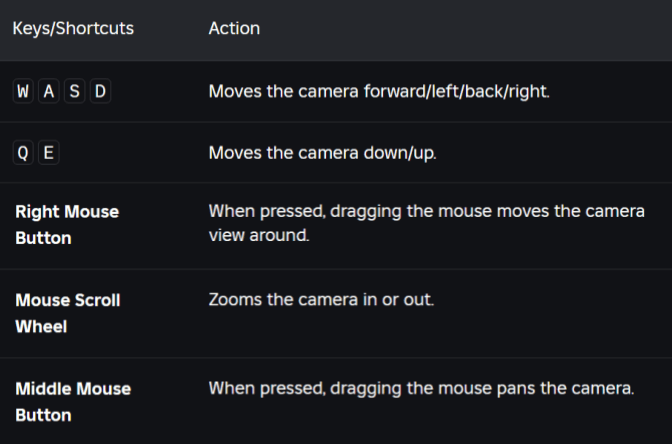Click the forward/left/back/right camera movement description
The width and height of the screenshot is (672, 446).
(x=379, y=91)
